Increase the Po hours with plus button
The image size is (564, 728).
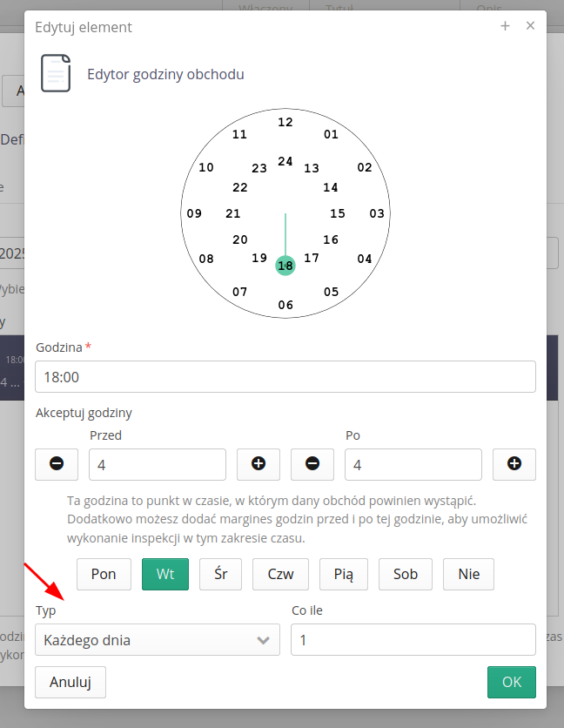[x=514, y=464]
